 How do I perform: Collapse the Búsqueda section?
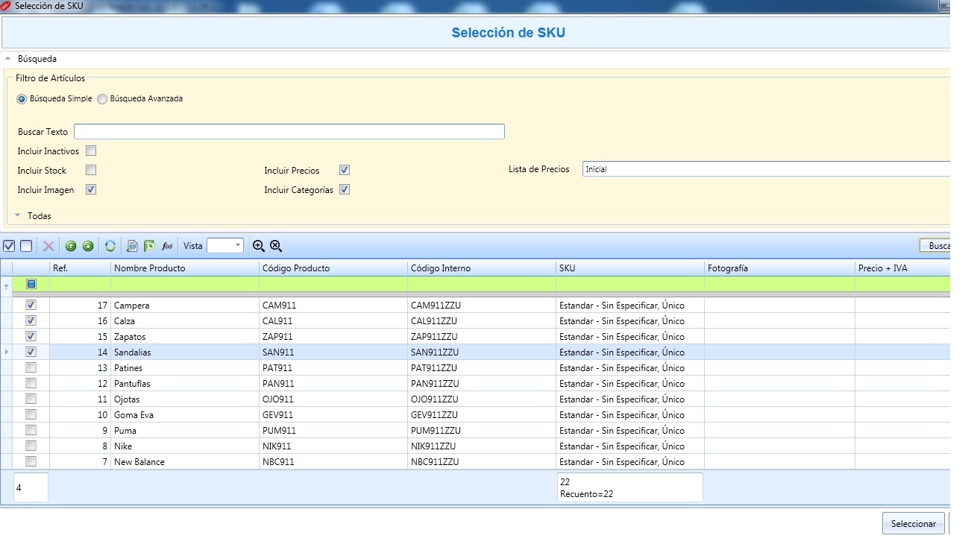(x=7, y=59)
